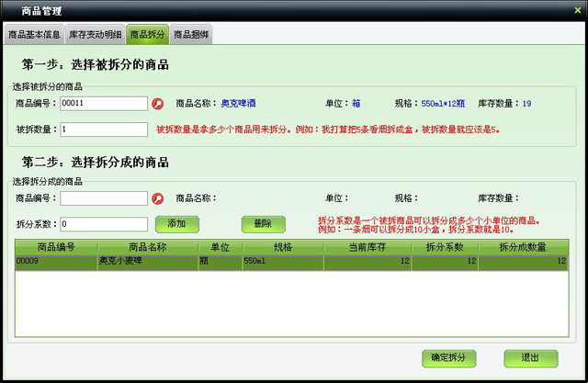
Task: Click the search icon for the split-into product
Action: click(x=157, y=198)
